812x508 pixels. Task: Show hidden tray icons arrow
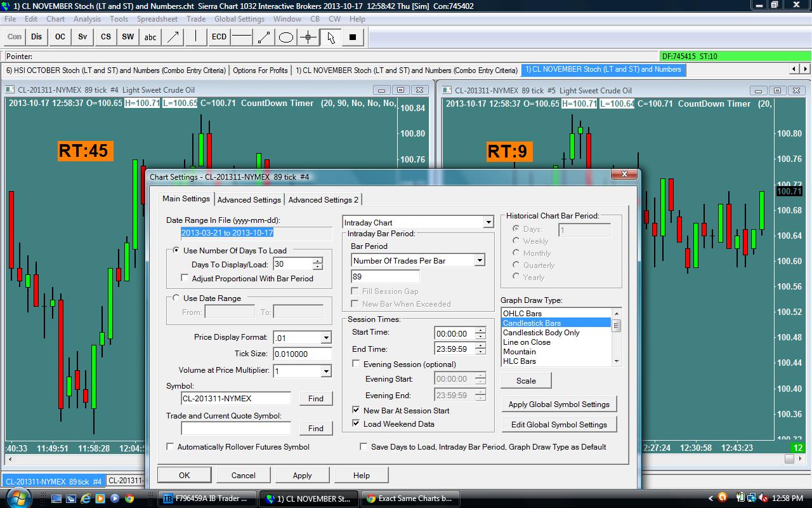coord(710,498)
